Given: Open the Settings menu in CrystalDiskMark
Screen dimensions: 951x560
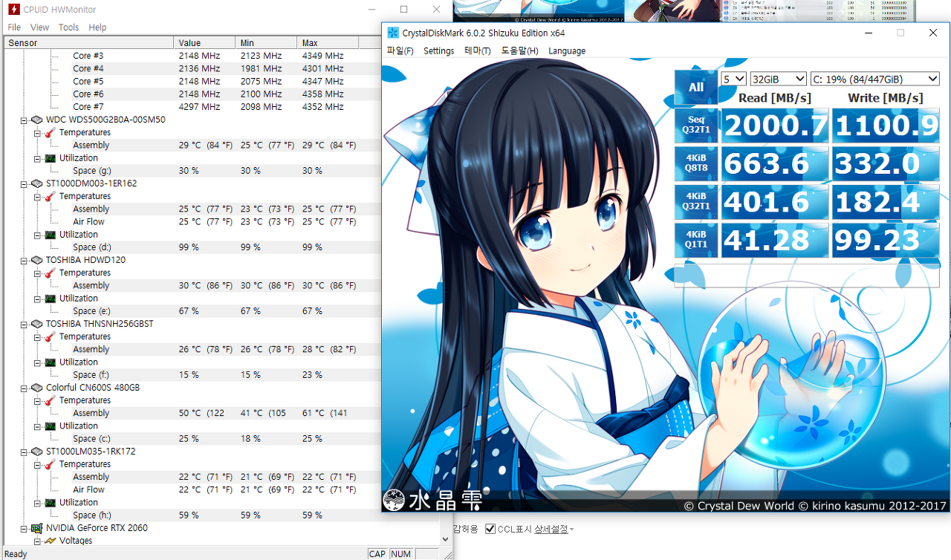Looking at the screenshot, I should [x=438, y=51].
